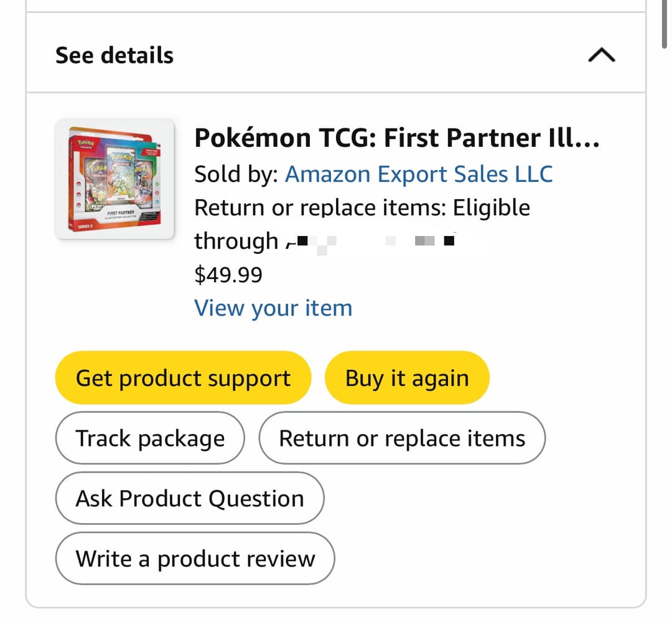Click the collapsed card strip above See details
Screen dimensions: 672x622
tap(335, 6)
